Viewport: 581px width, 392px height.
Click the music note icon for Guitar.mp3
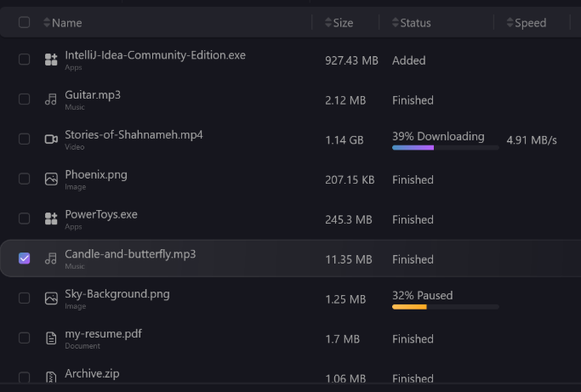pyautogui.click(x=51, y=99)
